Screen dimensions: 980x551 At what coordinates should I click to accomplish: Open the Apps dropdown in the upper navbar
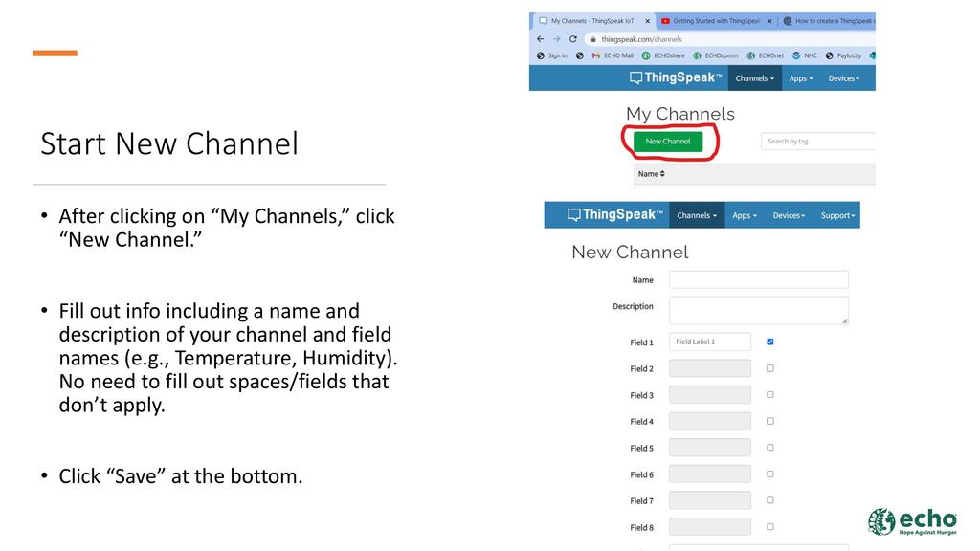(x=801, y=78)
